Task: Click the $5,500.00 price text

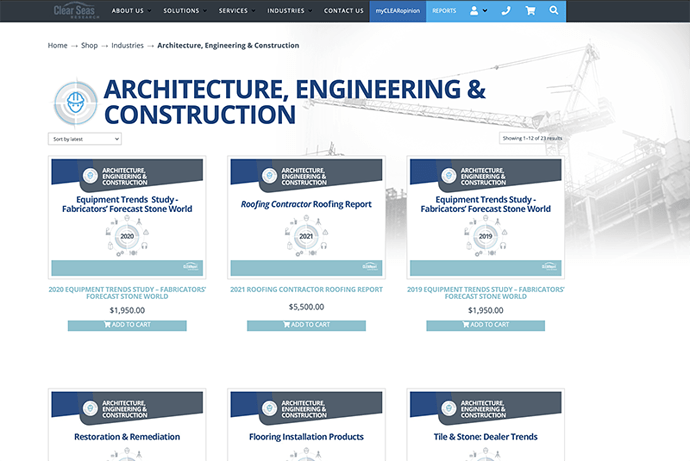Action: coord(306,307)
